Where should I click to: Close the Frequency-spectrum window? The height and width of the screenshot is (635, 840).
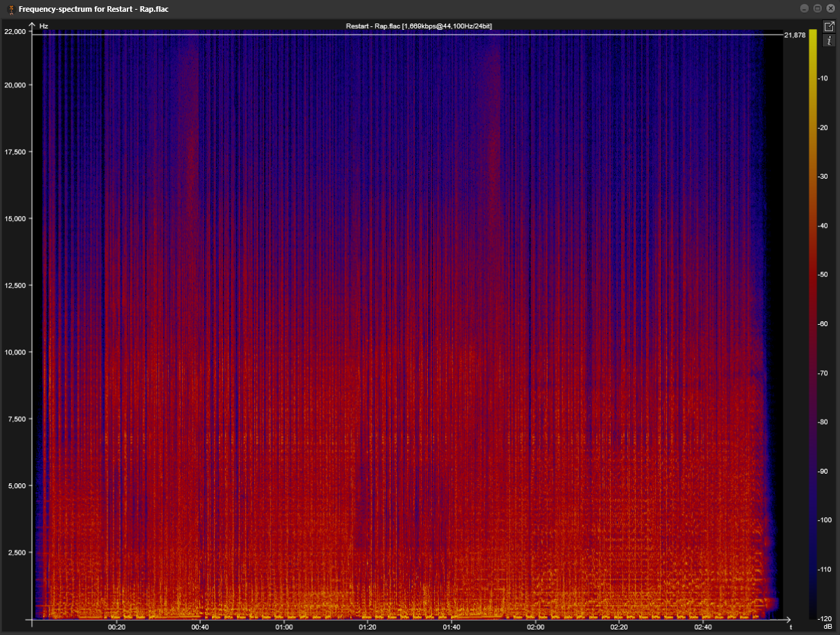point(830,8)
